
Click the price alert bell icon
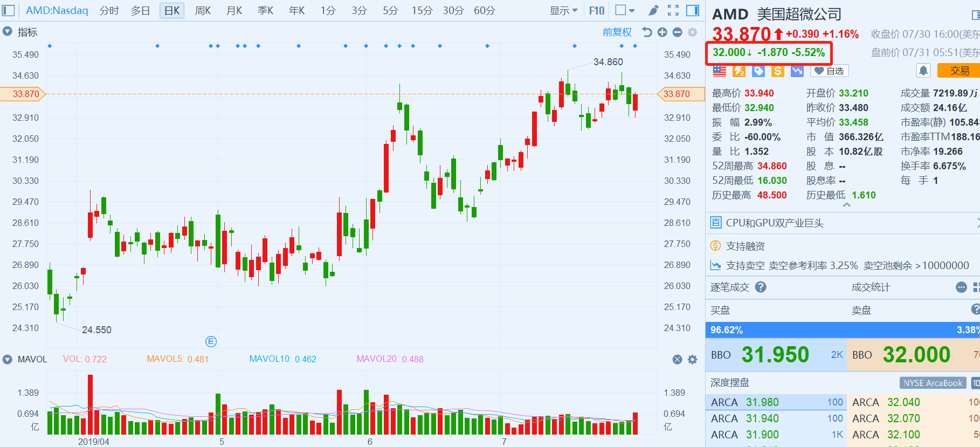(x=923, y=71)
